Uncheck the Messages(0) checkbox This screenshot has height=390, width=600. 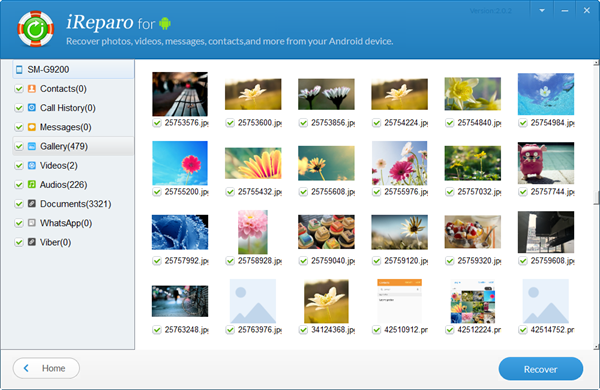19,127
